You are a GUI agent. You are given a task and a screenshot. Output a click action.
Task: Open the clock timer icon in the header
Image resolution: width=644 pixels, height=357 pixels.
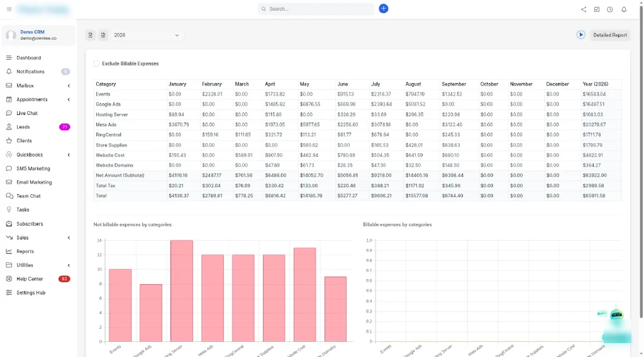click(x=609, y=9)
